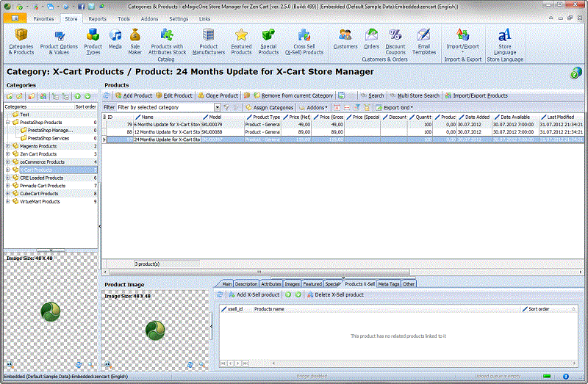Open the Export Grid dropdown

tap(395, 107)
